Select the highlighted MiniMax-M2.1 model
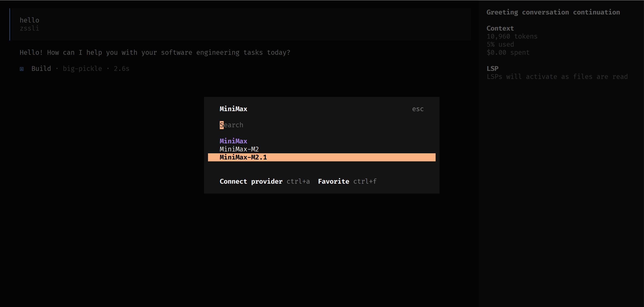The image size is (644, 307). coord(243,157)
